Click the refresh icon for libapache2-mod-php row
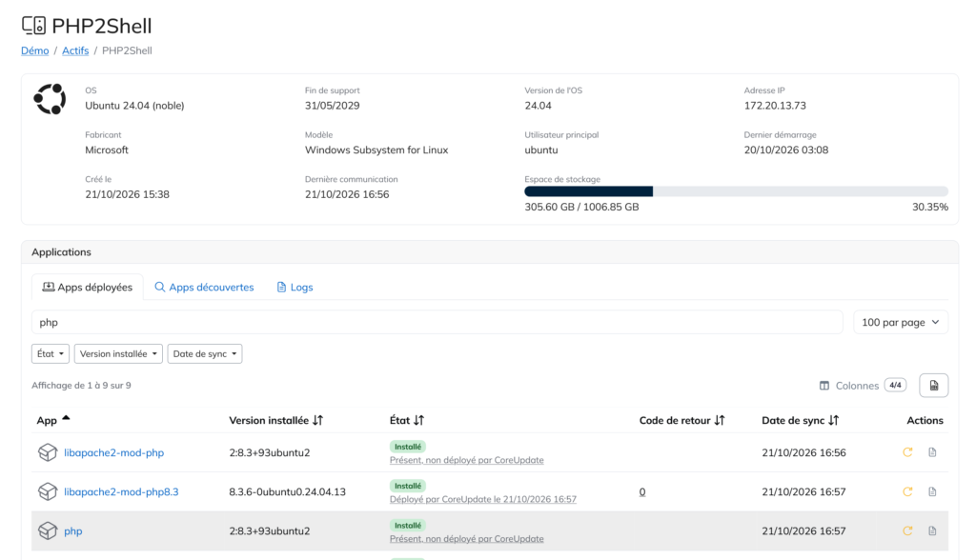 pyautogui.click(x=907, y=452)
